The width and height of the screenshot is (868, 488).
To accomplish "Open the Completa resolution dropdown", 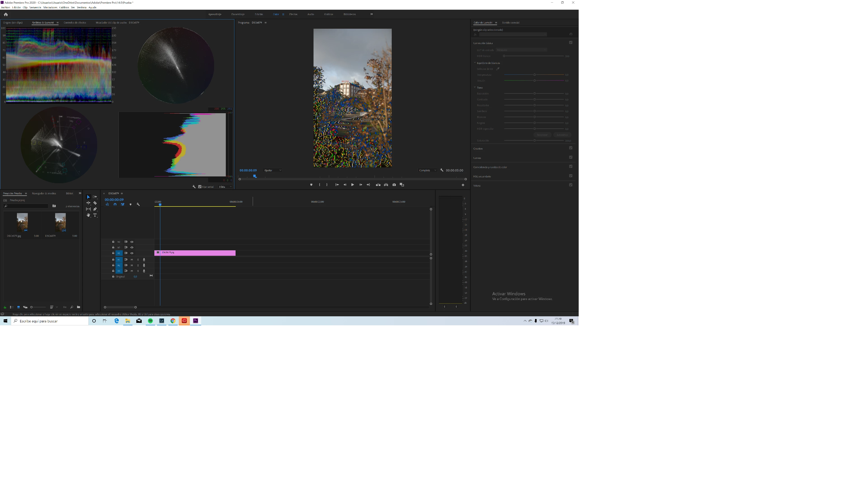I will [427, 170].
